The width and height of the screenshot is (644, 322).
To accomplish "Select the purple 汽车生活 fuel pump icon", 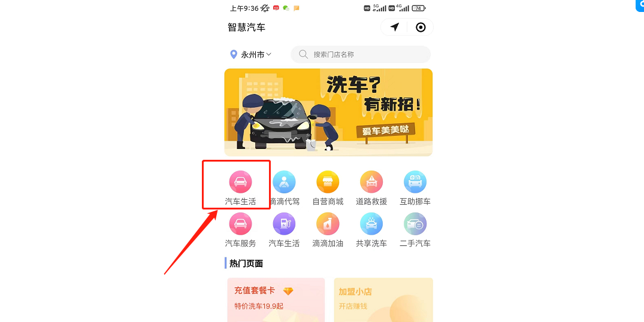I will pos(284,224).
